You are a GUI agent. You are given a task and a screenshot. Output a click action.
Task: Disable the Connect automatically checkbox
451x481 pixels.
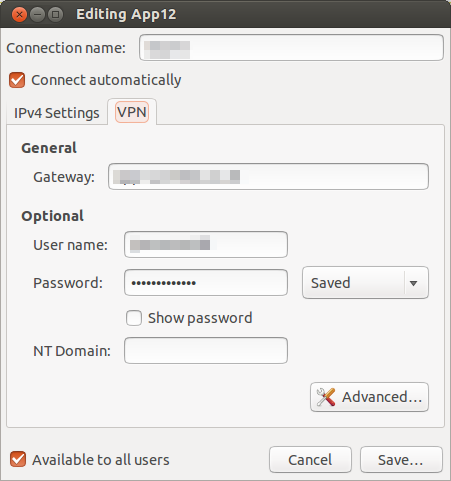pos(17,80)
